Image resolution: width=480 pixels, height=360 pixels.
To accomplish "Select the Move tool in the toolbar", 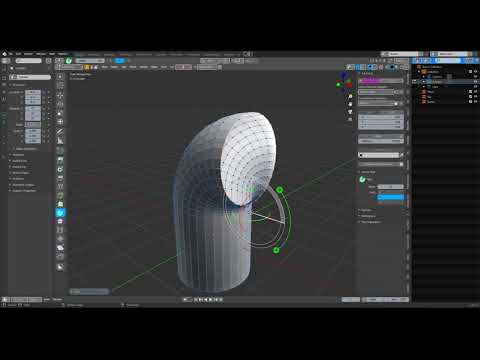I will 60,95.
